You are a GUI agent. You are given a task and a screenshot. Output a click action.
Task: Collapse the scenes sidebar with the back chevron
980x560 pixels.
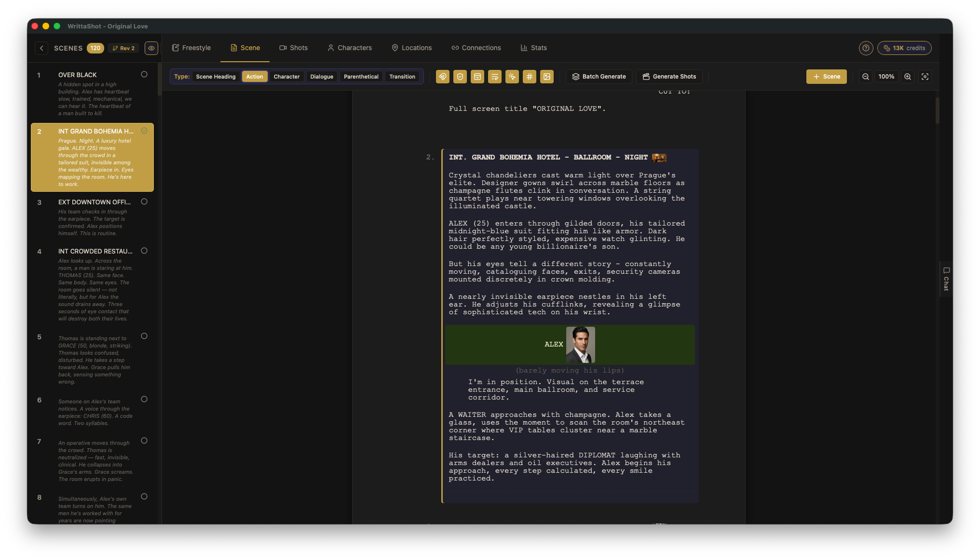click(x=41, y=48)
